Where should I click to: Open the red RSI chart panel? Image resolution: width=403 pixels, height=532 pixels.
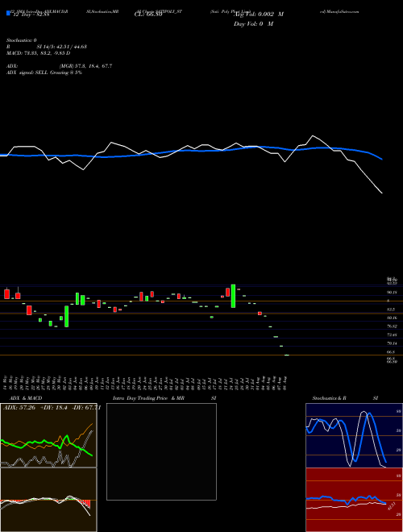click(x=354, y=500)
